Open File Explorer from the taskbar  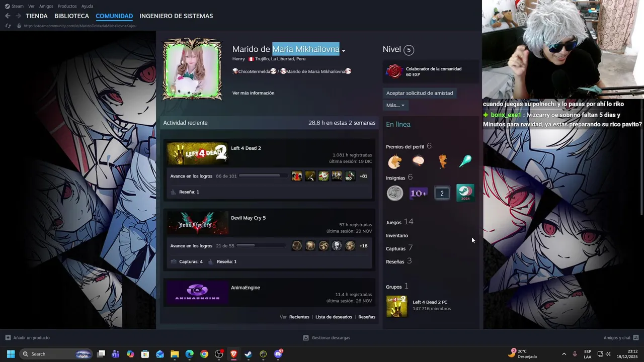pos(175,354)
